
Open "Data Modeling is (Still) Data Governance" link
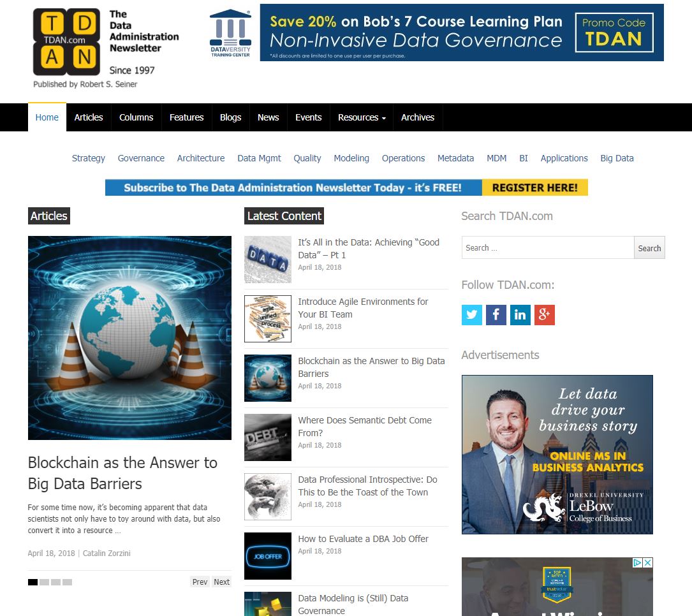click(x=353, y=604)
